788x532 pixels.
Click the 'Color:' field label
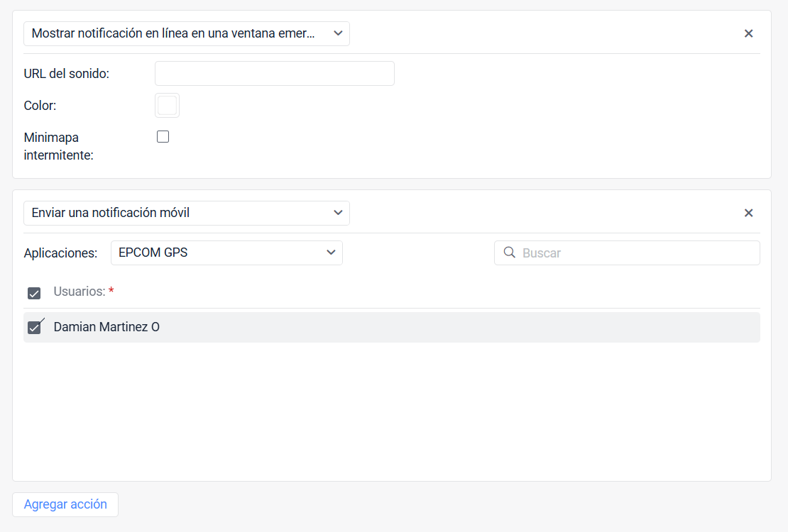[x=40, y=106]
